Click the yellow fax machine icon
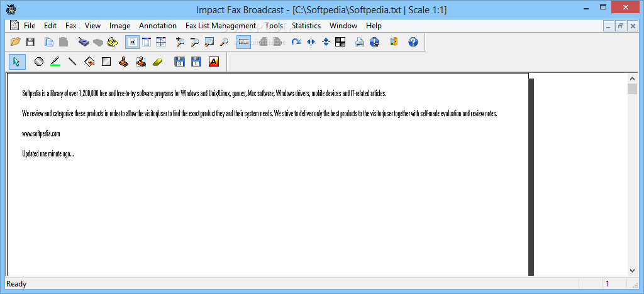This screenshot has height=294, width=644. (x=113, y=42)
